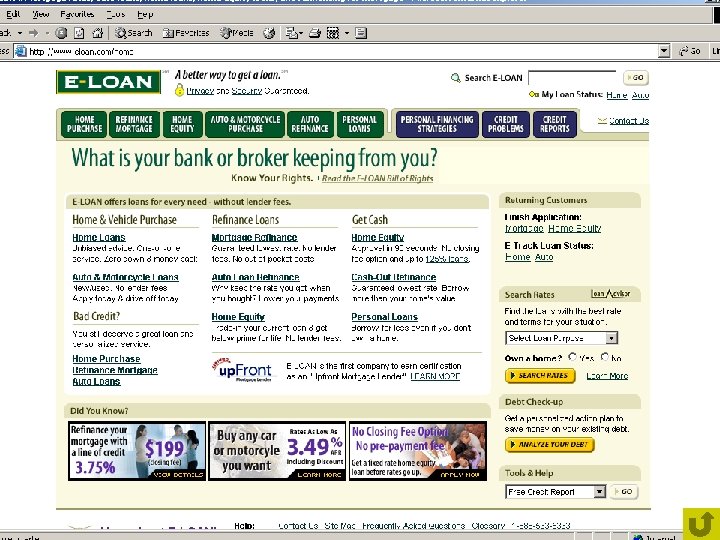Open the Help menu
This screenshot has height=540, width=720.
click(145, 15)
